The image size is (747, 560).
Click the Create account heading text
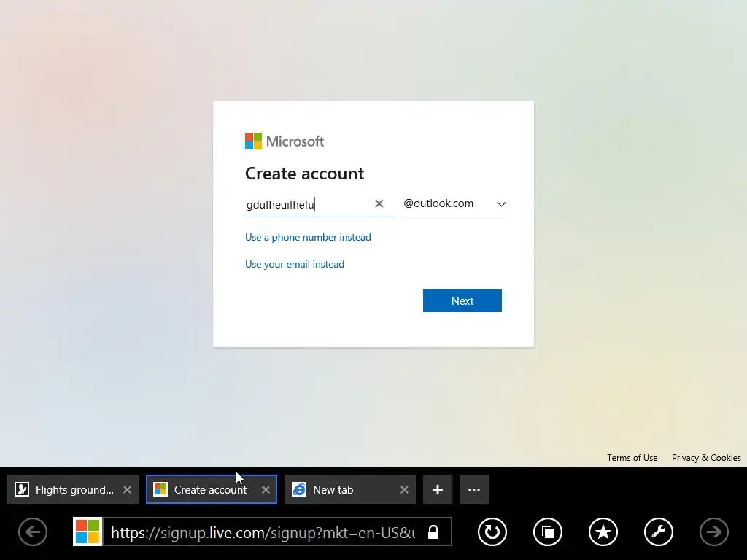tap(304, 174)
